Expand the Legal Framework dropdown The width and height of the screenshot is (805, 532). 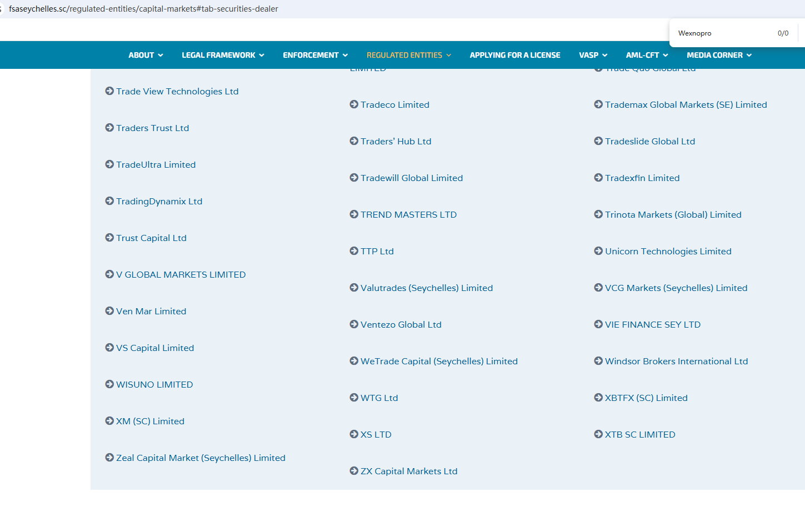coord(223,55)
